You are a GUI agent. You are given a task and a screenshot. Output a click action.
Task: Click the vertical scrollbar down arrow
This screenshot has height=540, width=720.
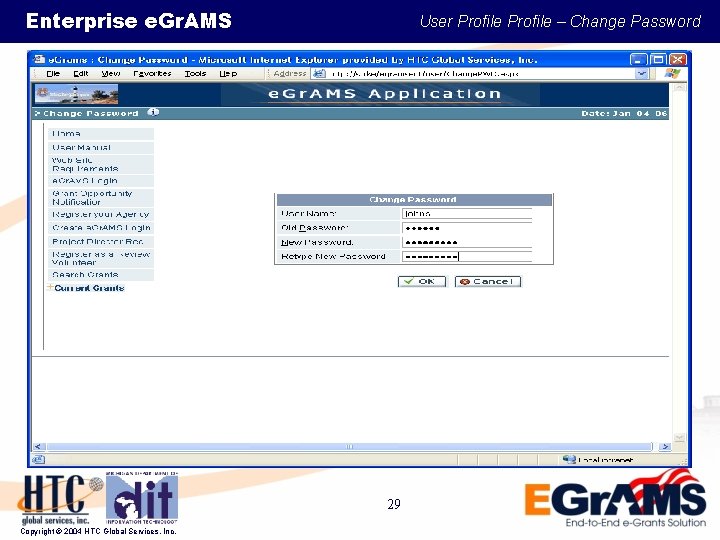tap(680, 437)
